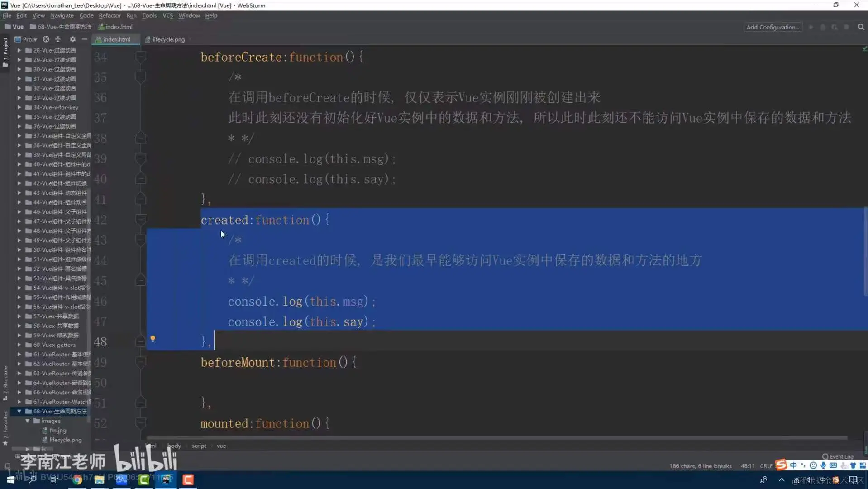The width and height of the screenshot is (868, 489).
Task: Open the Event Log
Action: click(837, 456)
